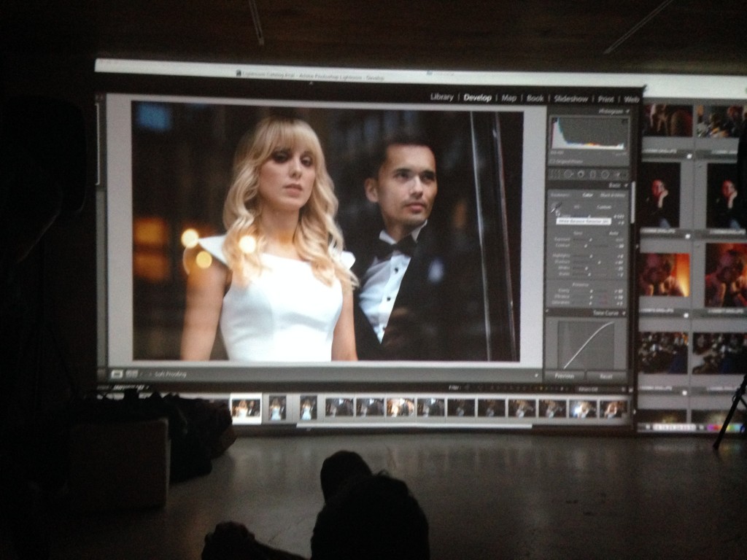Select the Red Eye Correction tool
Viewport: 747px width, 560px height.
tap(581, 175)
